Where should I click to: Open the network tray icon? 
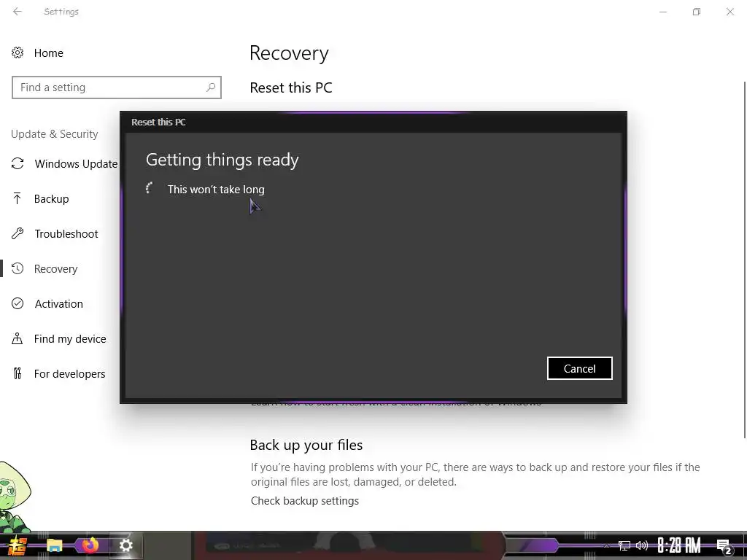tap(624, 545)
